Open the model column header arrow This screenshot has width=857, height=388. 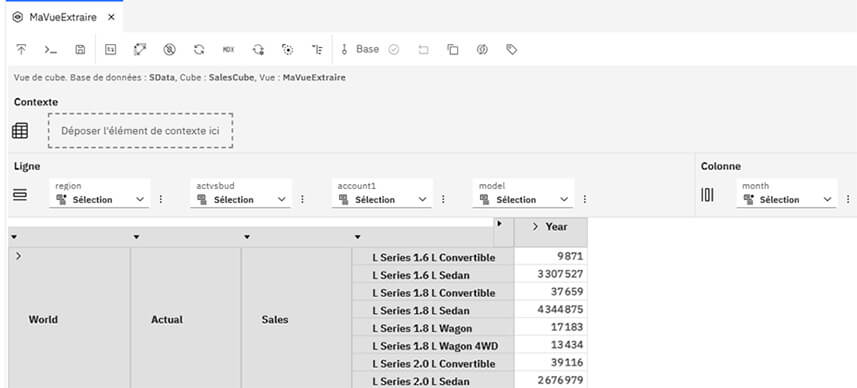tap(357, 237)
